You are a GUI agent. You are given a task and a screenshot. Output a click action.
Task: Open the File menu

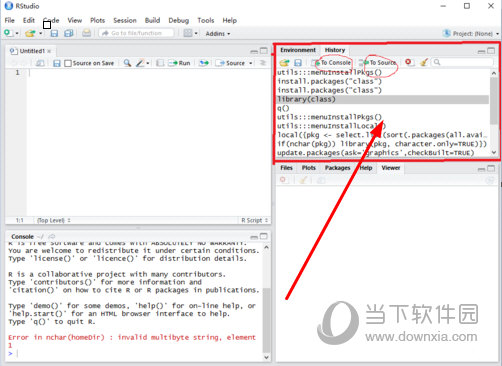tap(10, 20)
